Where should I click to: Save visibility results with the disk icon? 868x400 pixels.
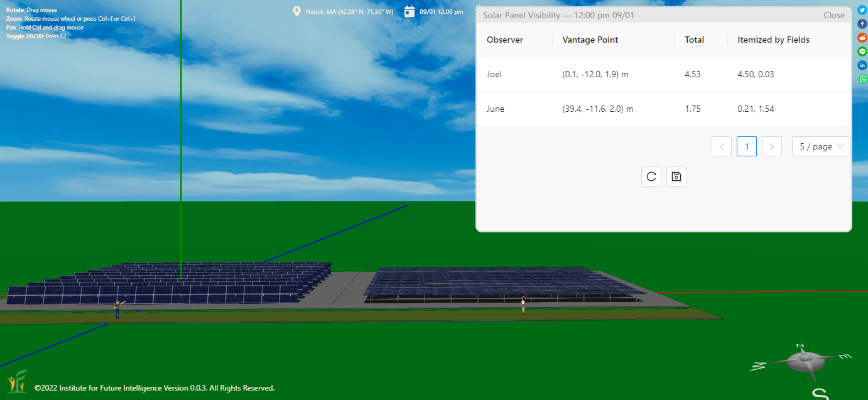[x=676, y=176]
